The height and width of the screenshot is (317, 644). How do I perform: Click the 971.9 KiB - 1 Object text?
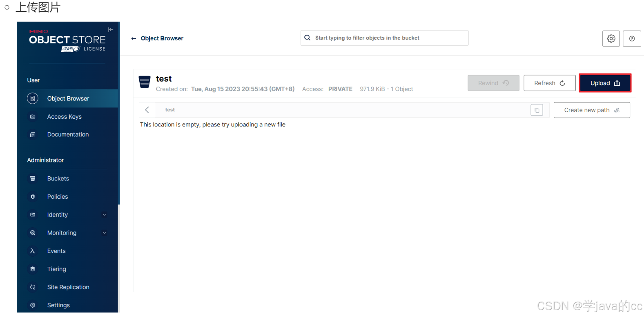386,89
